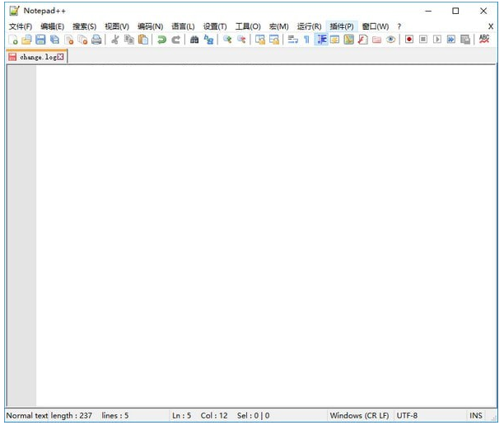Click the Run macro multiple times icon
This screenshot has height=425, width=504.
click(x=451, y=40)
